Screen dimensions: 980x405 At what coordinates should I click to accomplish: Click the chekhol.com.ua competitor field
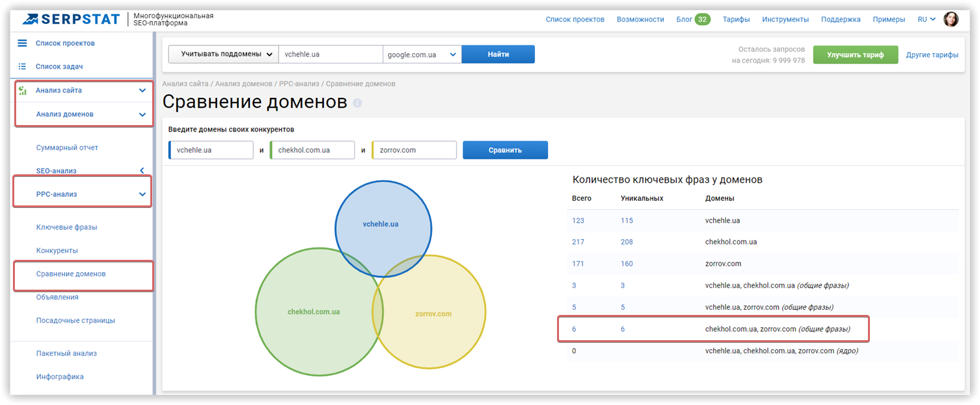coord(313,150)
